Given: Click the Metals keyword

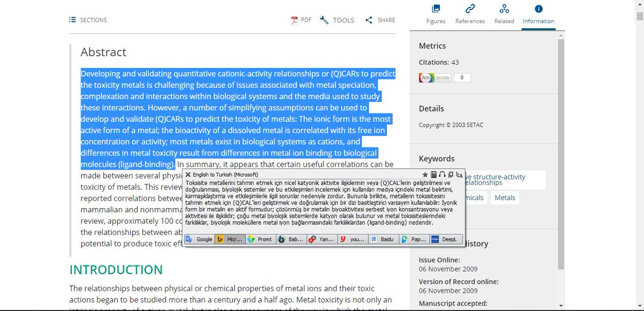Looking at the screenshot, I should (x=504, y=197).
